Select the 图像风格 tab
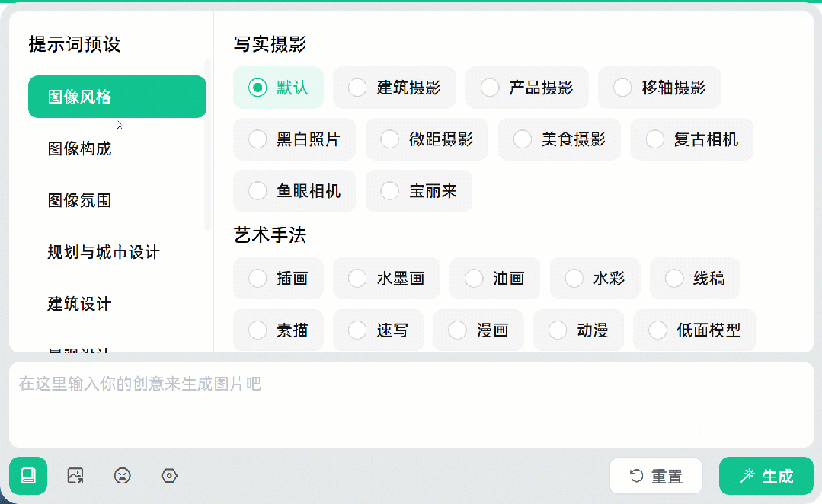The image size is (822, 504). tap(117, 97)
